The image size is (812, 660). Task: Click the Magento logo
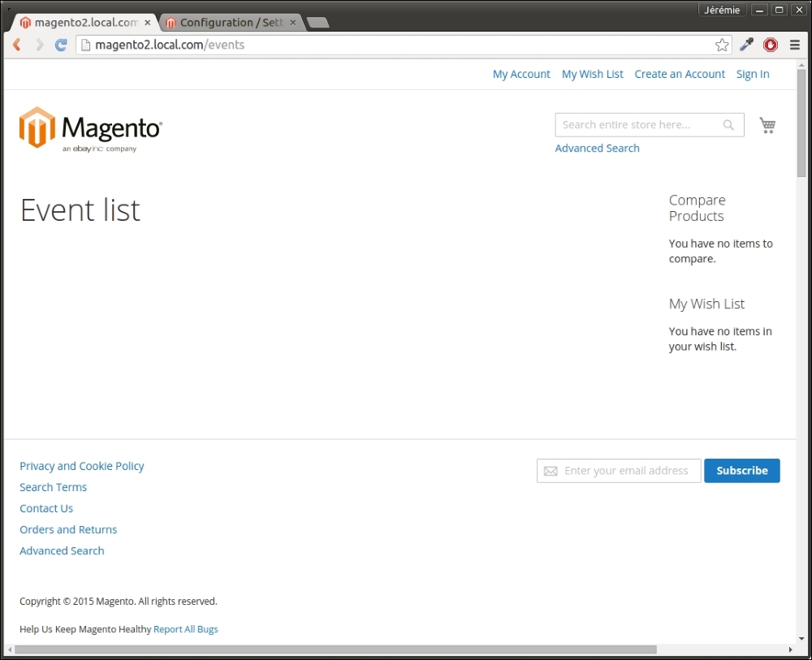point(90,129)
